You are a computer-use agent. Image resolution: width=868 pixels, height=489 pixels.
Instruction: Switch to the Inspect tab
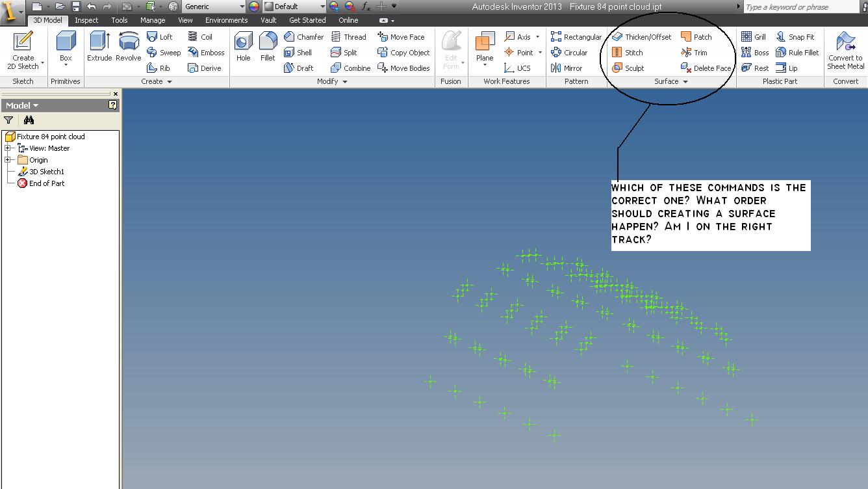point(86,20)
